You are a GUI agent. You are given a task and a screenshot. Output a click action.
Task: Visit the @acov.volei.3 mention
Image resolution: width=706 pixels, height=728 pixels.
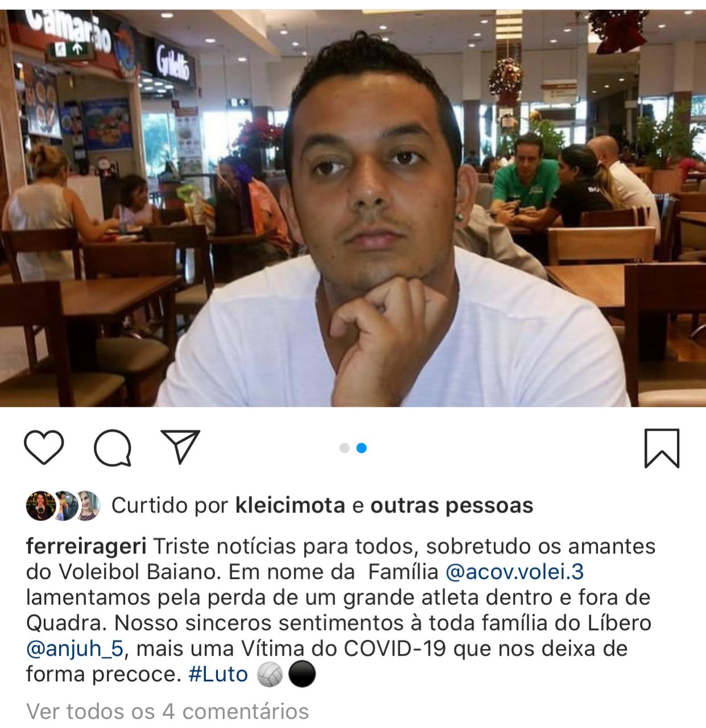coord(514,572)
